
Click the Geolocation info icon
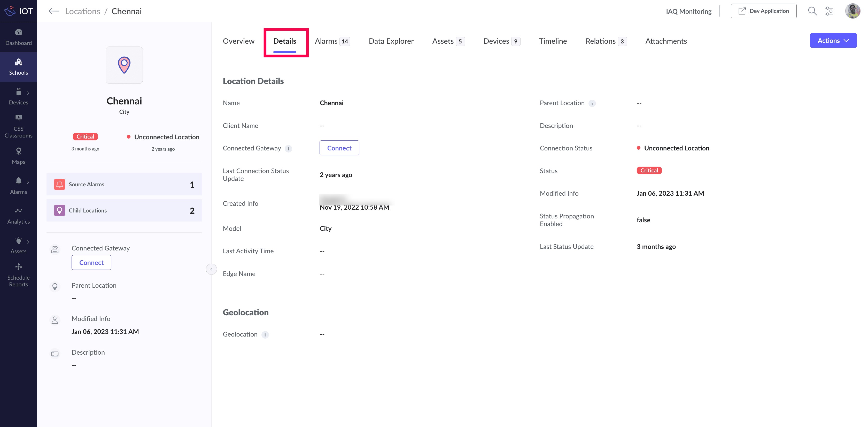[265, 335]
